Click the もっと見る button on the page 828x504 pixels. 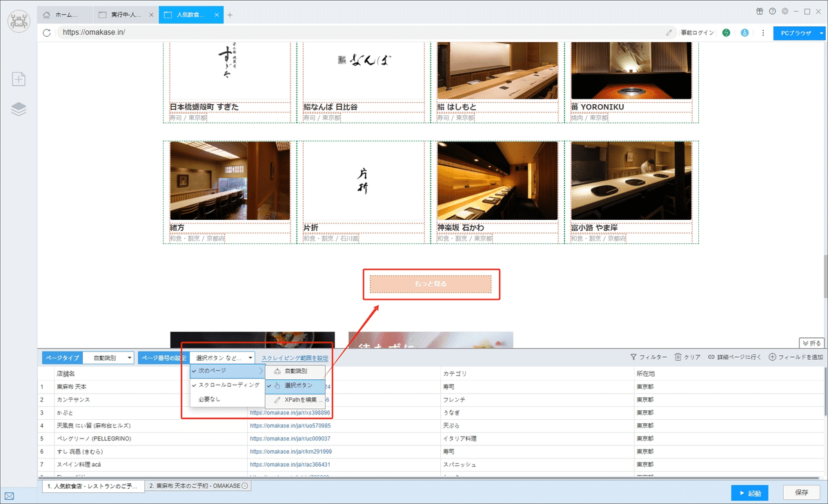pyautogui.click(x=431, y=284)
